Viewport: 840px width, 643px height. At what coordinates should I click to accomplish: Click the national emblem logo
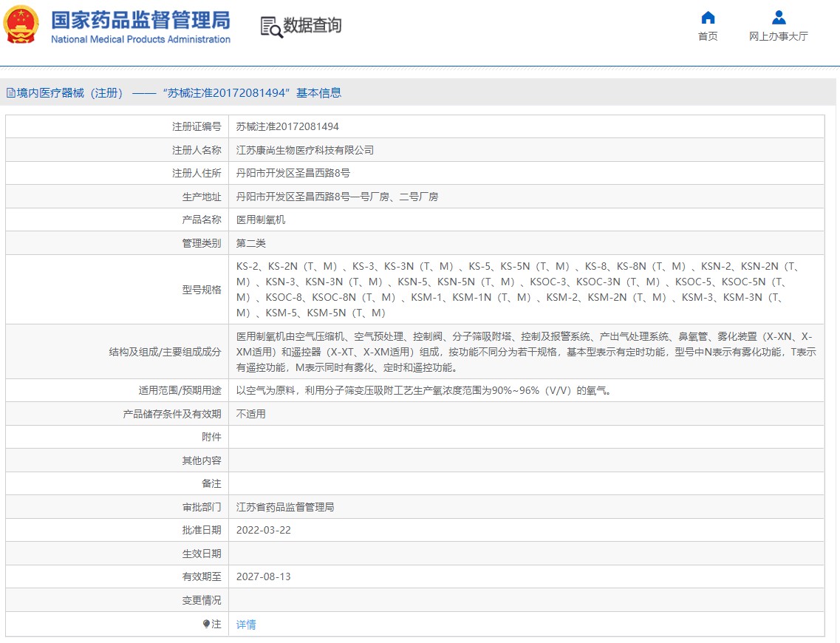point(21,24)
